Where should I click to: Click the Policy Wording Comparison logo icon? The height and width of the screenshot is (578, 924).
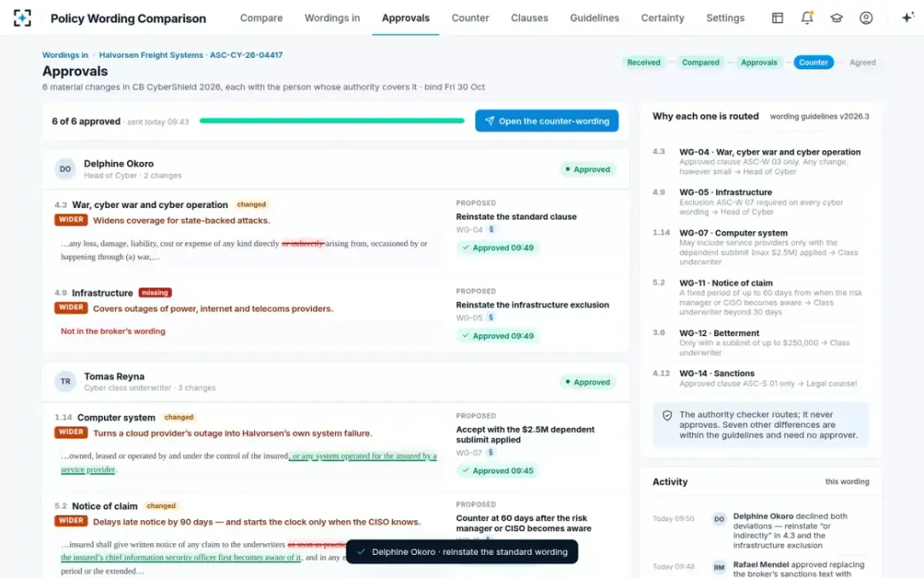[23, 18]
